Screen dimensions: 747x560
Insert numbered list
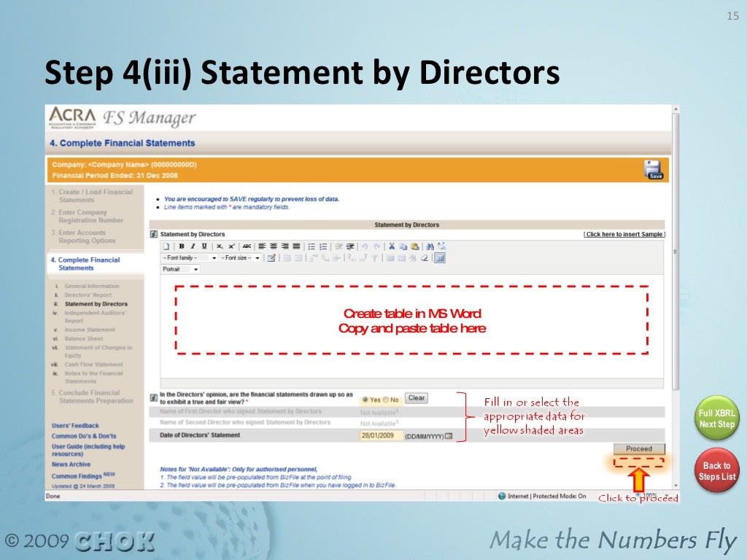coord(323,246)
